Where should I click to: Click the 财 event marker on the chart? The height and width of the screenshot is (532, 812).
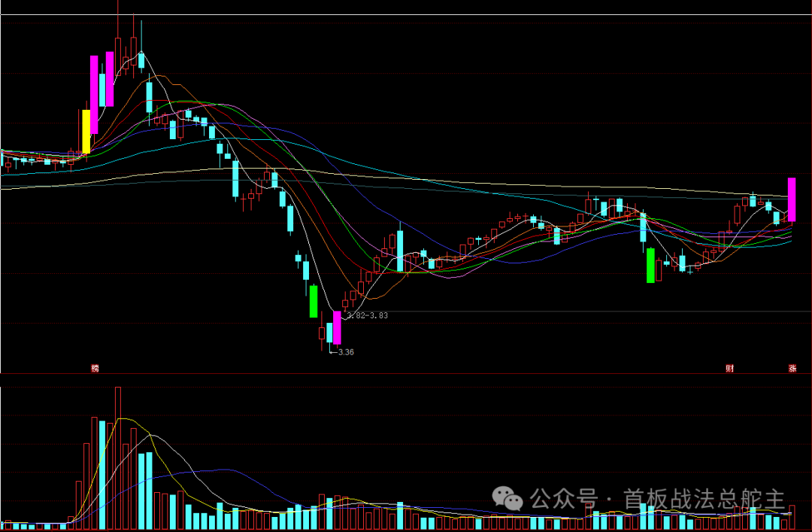click(x=729, y=368)
